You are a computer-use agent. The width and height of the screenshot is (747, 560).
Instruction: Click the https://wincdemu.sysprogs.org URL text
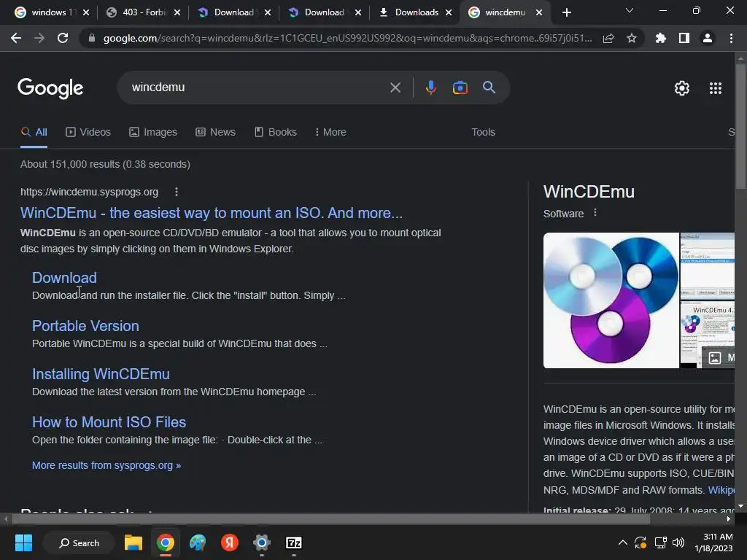click(x=89, y=192)
